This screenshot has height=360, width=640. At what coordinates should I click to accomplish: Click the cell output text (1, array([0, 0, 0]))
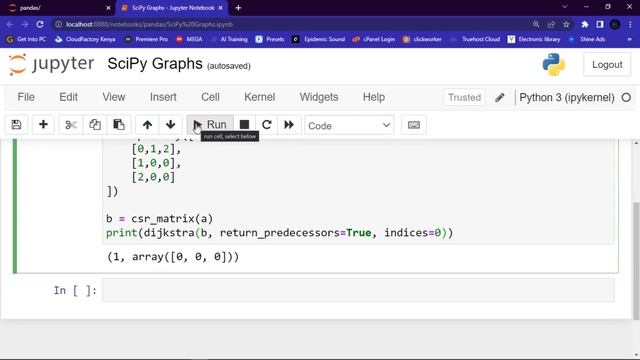(173, 257)
